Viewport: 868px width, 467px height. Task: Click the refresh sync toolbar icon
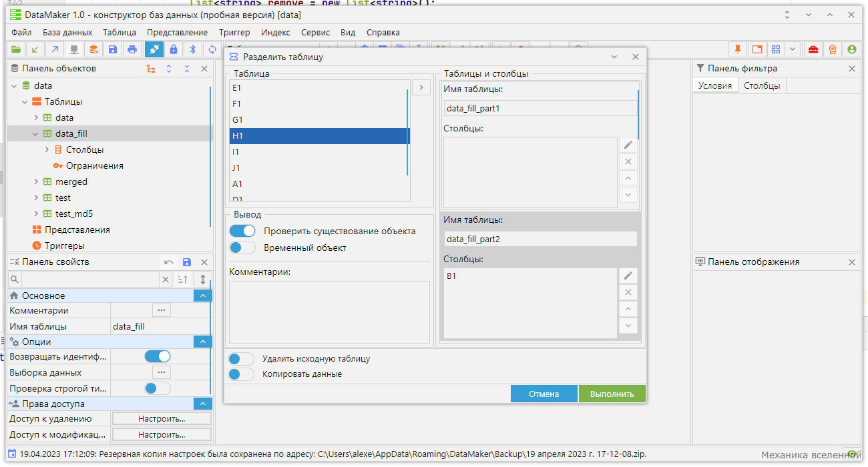[212, 49]
